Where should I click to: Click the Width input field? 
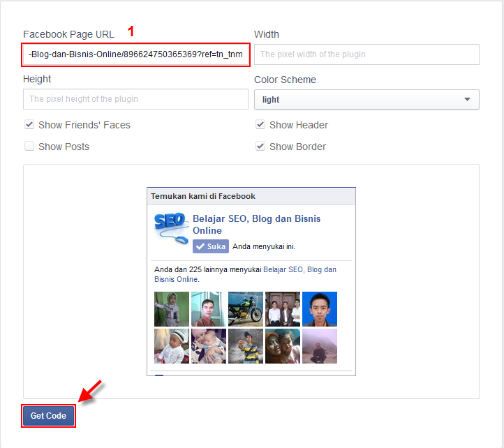[x=366, y=54]
